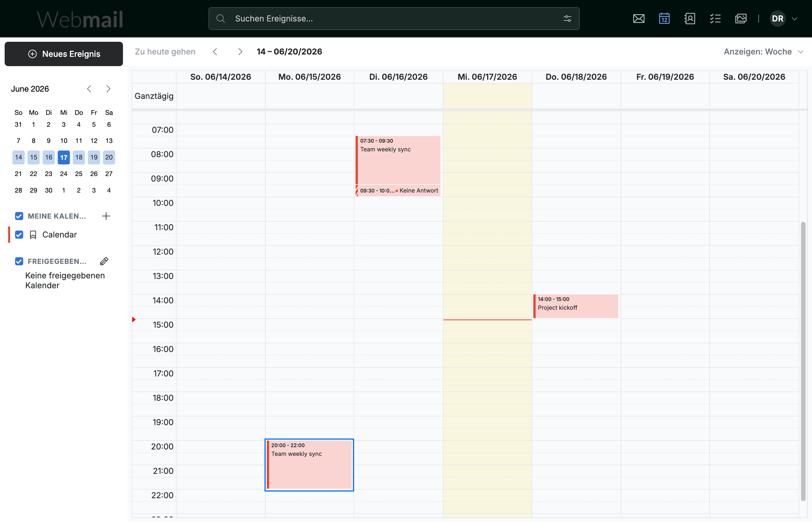Open the Project kickoff event
Viewport: 812px width, 522px height.
[575, 306]
